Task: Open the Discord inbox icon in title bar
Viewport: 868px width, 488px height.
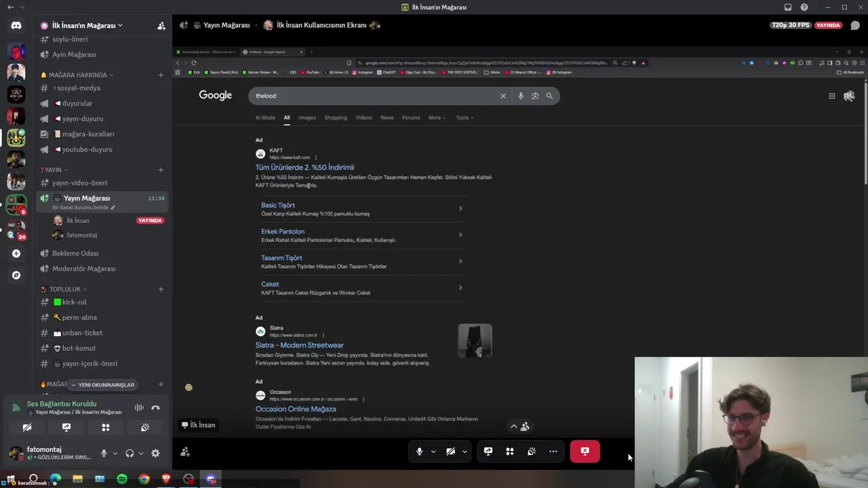Action: click(x=788, y=7)
